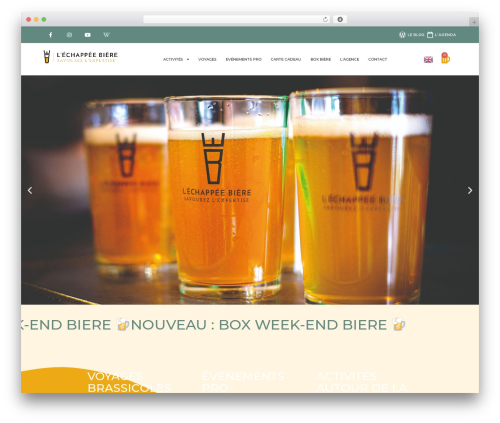Open the Événements Pro heading link
Viewport: 500px width, 423px height.
[x=243, y=382]
